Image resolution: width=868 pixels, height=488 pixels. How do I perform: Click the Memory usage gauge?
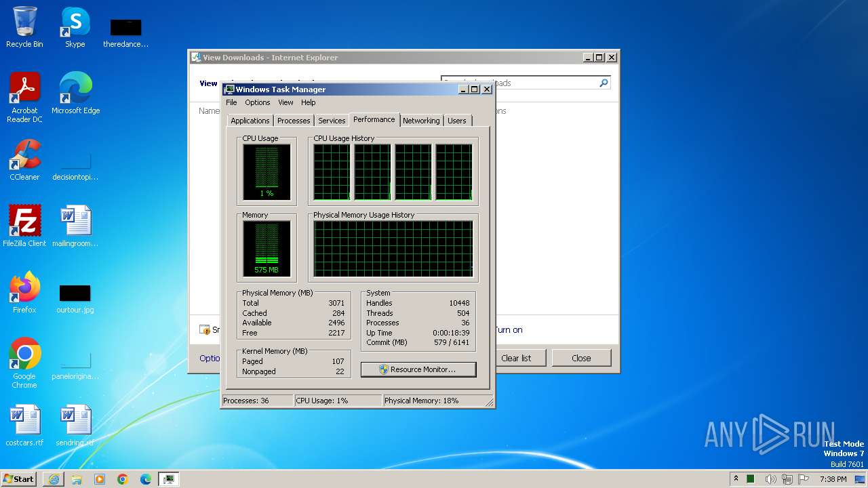[267, 249]
